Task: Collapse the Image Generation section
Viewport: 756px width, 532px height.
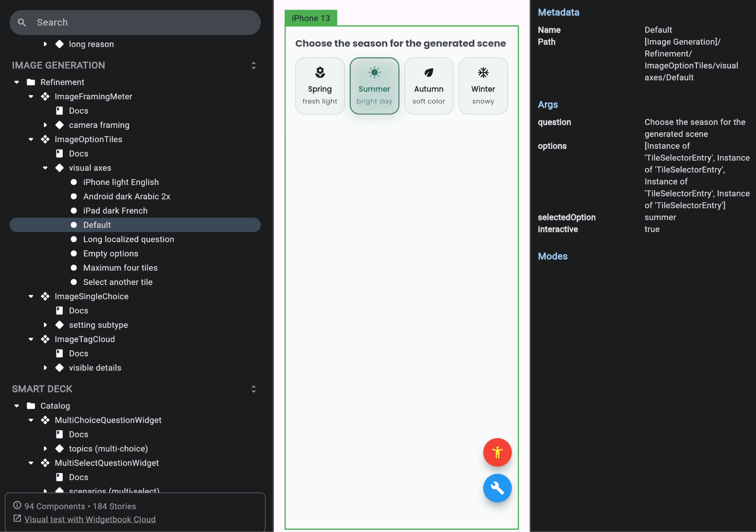Action: coord(254,65)
